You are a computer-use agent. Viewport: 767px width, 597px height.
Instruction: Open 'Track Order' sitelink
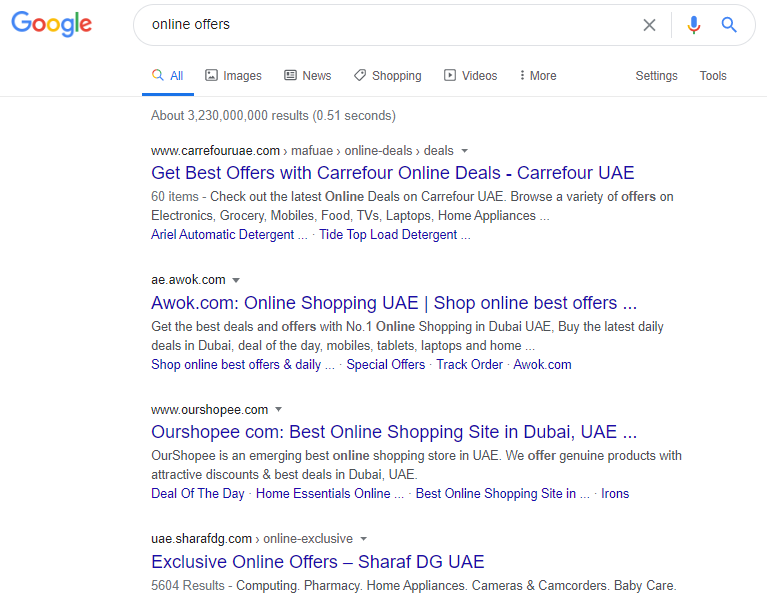(469, 365)
